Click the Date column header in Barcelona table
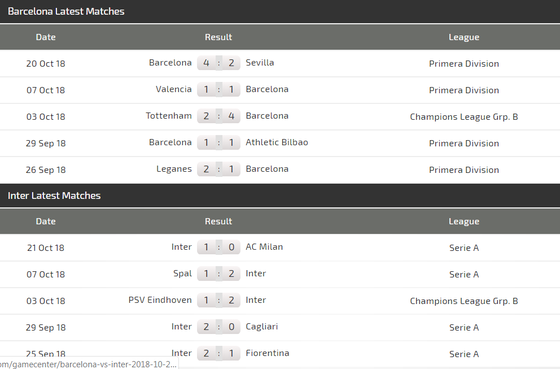Screen dimensions: 560x369 click(46, 37)
